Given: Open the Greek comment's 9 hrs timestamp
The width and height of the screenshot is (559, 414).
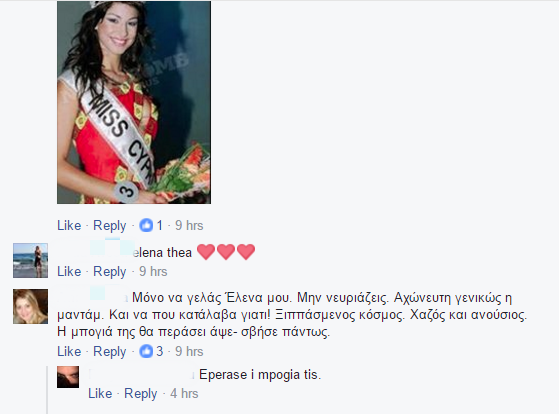Looking at the screenshot, I should coord(189,351).
